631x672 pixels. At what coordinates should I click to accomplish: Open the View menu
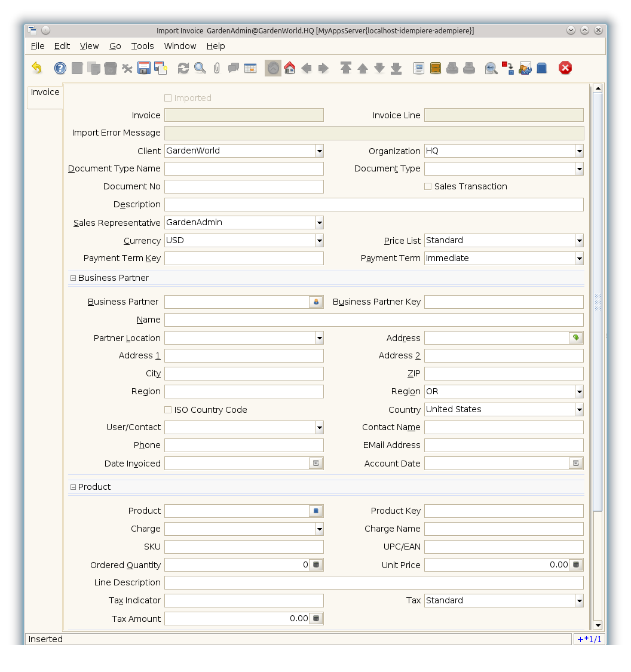(x=89, y=46)
